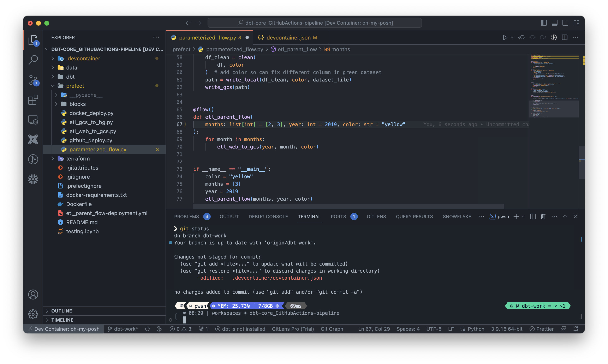Viewport: 608px width, 364px height.
Task: Go back with navigation arrow
Action: [188, 23]
